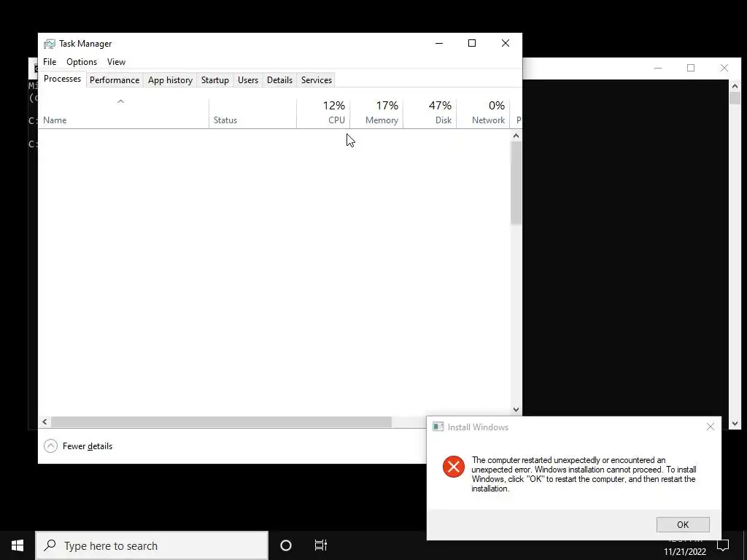Click the red error icon in dialog
The image size is (747, 560).
[454, 467]
